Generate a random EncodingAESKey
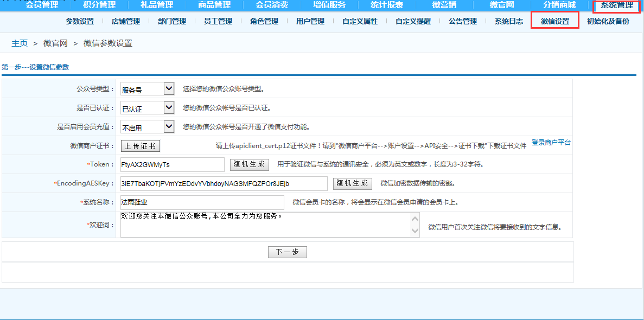This screenshot has height=320, width=644. coord(352,183)
